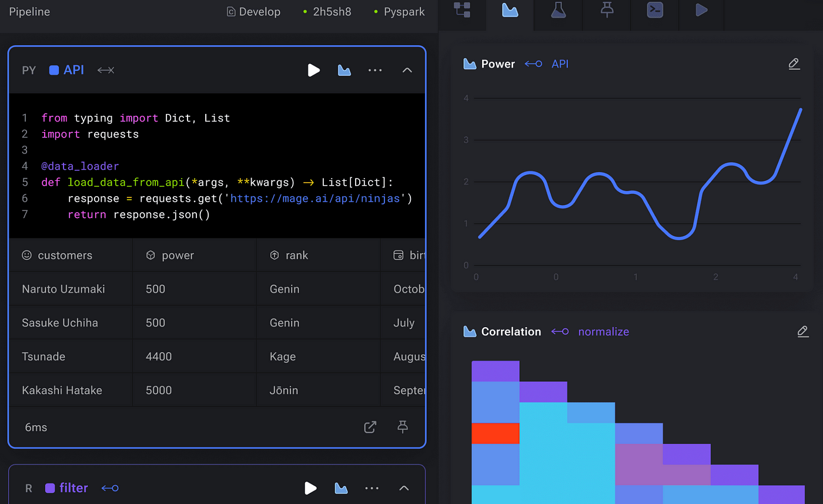Viewport: 823px width, 504px height.
Task: Collapse the filter block
Action: pos(404,488)
